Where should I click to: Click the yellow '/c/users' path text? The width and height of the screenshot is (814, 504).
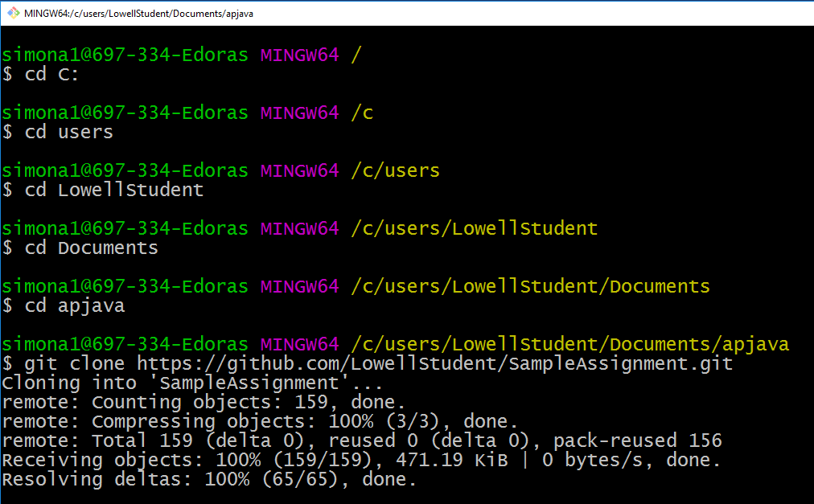(x=395, y=170)
